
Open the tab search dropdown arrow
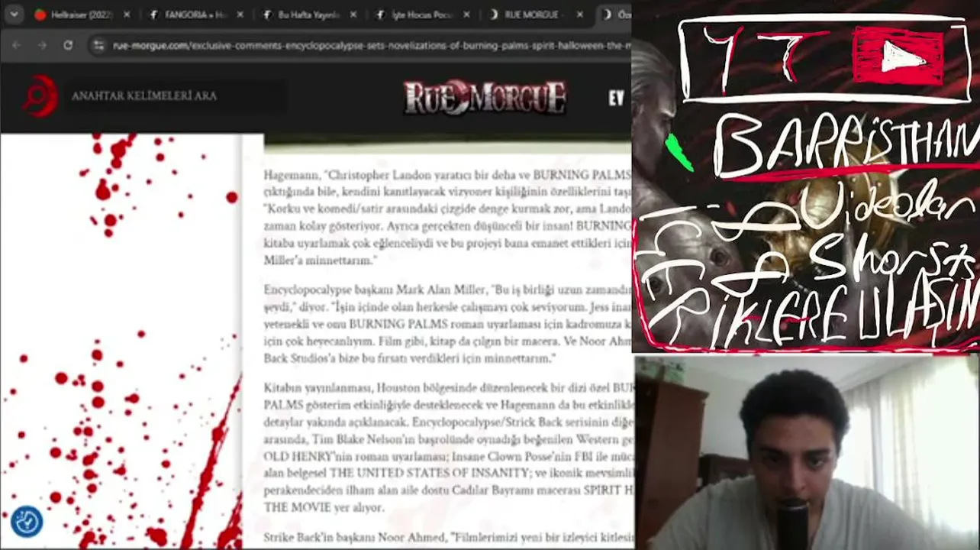pos(15,15)
